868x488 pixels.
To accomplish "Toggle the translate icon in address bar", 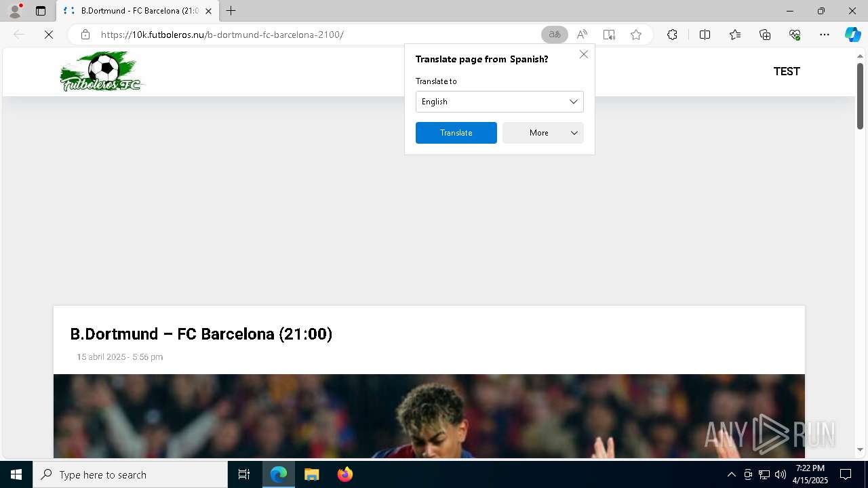I will [555, 35].
